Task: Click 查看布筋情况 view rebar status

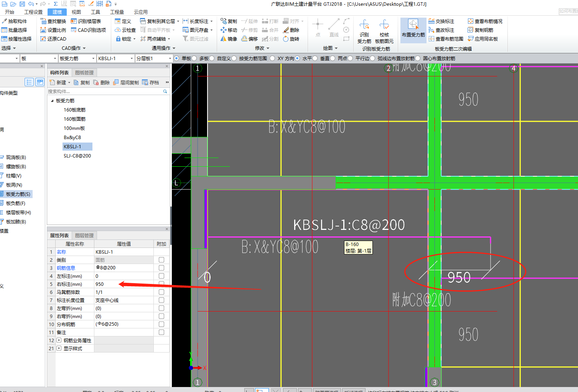Action: pos(485,21)
